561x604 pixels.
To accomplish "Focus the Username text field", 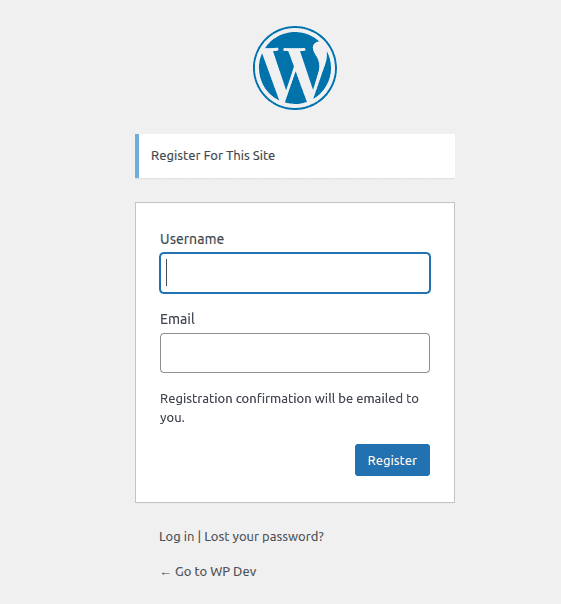I will click(x=295, y=273).
